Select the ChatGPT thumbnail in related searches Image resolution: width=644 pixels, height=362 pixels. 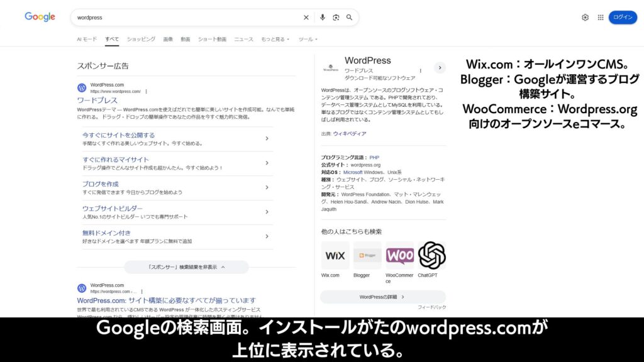(x=431, y=256)
